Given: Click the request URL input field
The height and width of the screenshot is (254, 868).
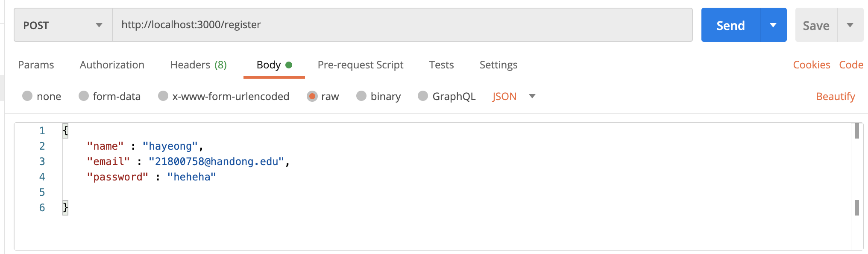Looking at the screenshot, I should click(x=402, y=25).
